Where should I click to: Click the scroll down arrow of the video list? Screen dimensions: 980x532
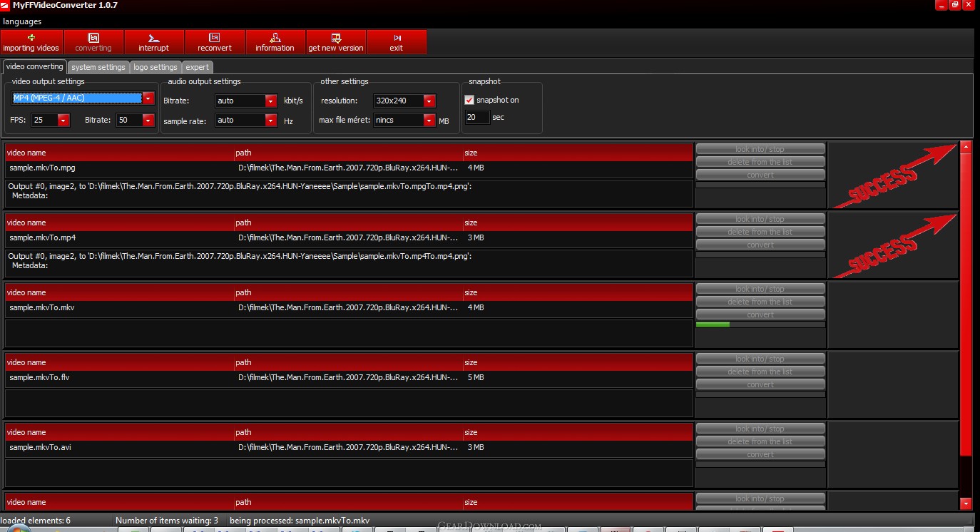click(x=966, y=503)
